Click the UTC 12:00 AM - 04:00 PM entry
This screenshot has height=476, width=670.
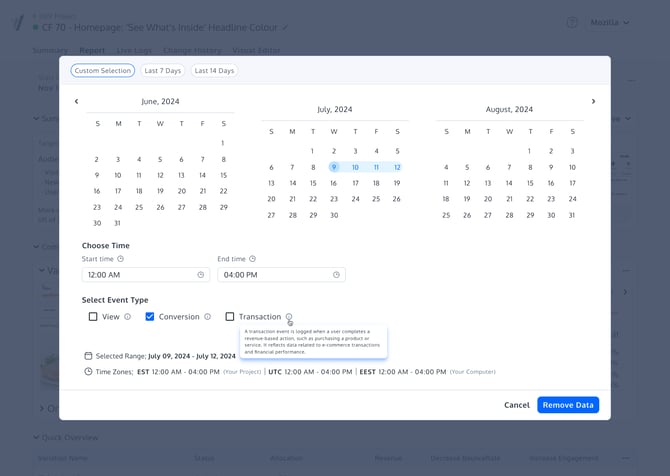point(310,372)
